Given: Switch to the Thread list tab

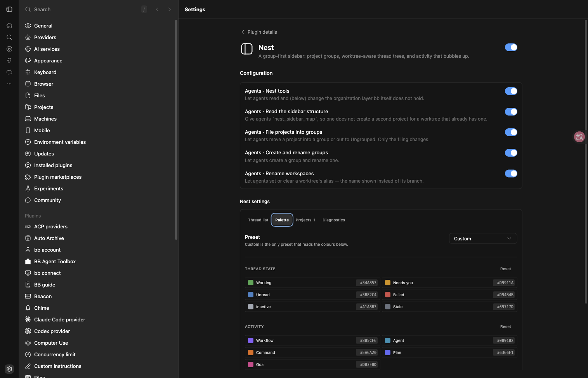Looking at the screenshot, I should tap(258, 220).
